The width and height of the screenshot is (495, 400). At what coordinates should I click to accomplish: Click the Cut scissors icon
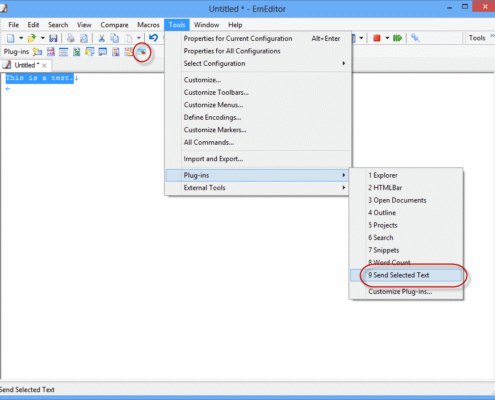[x=102, y=38]
